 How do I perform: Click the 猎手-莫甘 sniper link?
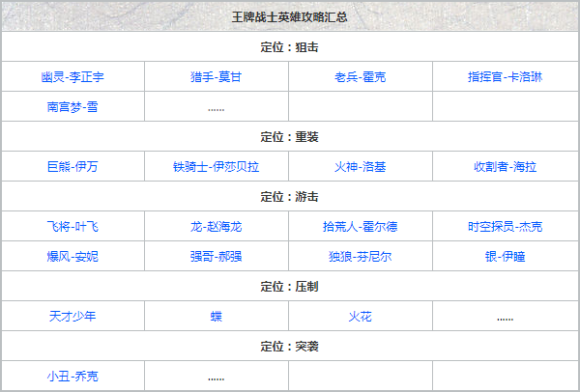coord(216,76)
